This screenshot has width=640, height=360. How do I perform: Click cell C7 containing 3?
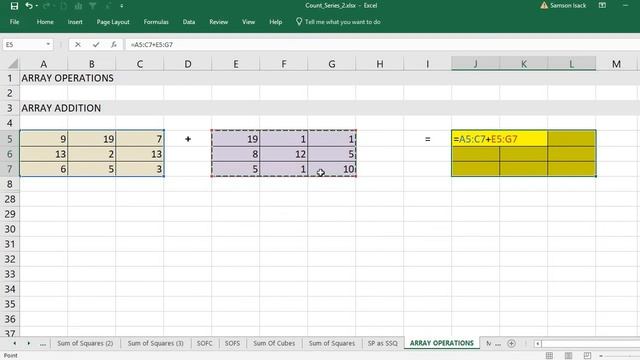click(x=140, y=169)
